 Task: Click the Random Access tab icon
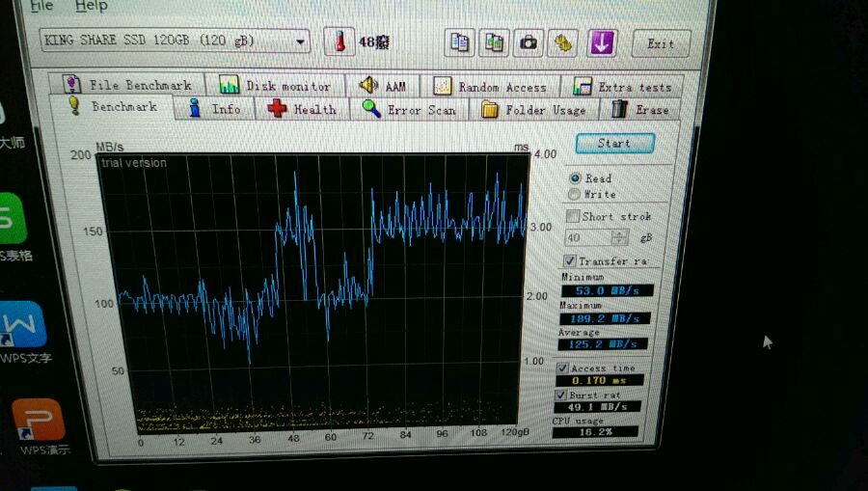(x=442, y=87)
